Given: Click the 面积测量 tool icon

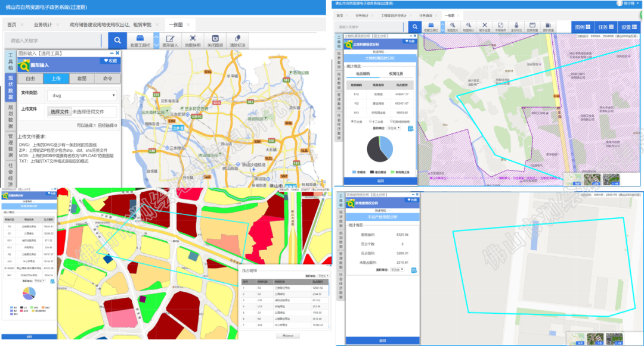Looking at the screenshot, I should (549, 27).
